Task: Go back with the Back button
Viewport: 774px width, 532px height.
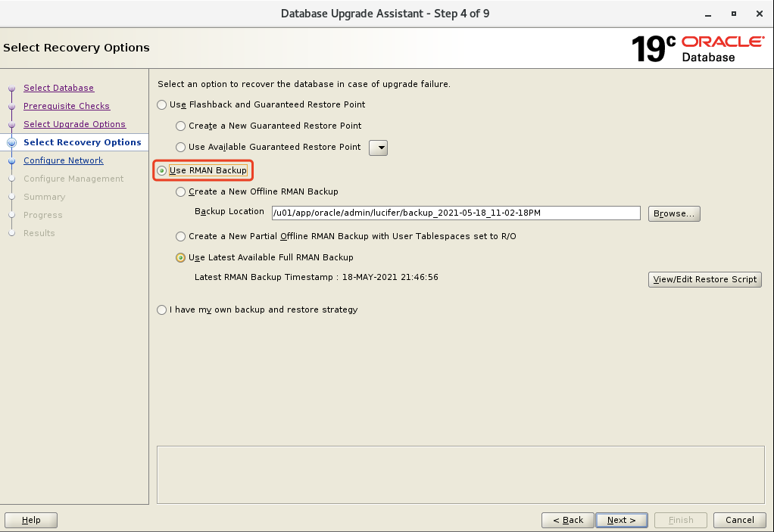Action: (568, 520)
